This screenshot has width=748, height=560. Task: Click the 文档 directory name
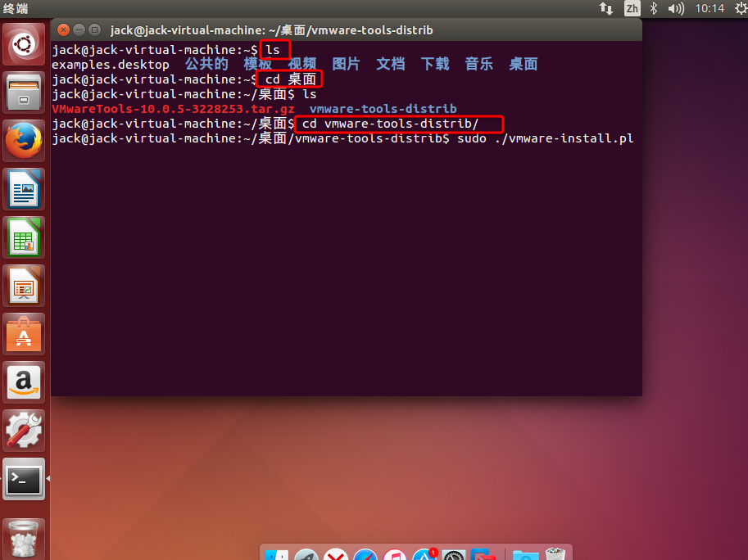click(x=390, y=64)
